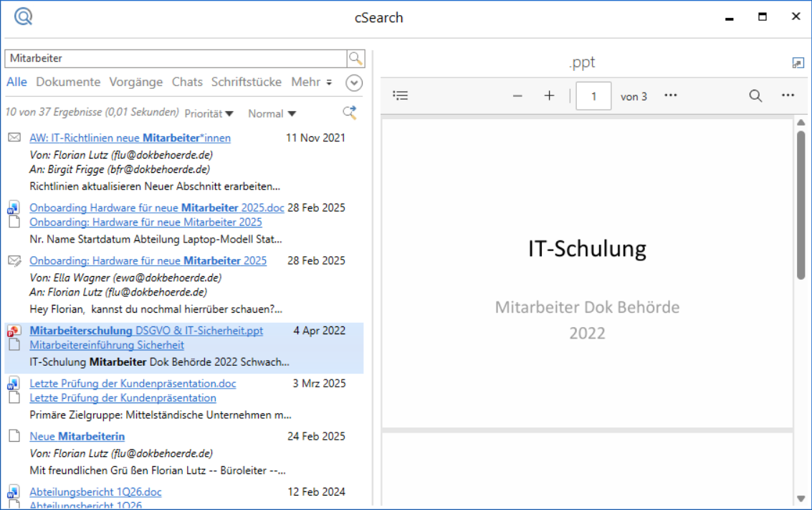Open Abteilungsbericht 1Q26.doc link
Viewport: 812px width, 510px height.
pos(95,492)
